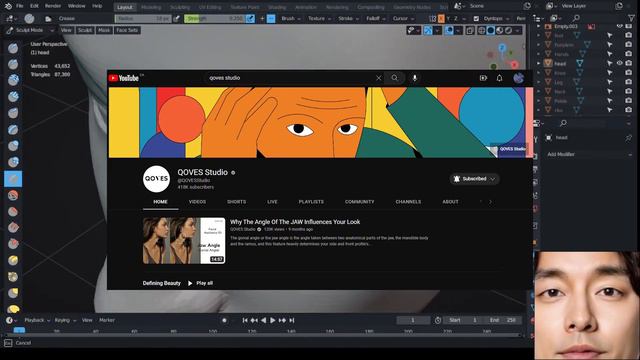Toggle Strength pen pressure icon

pyautogui.click(x=250, y=18)
